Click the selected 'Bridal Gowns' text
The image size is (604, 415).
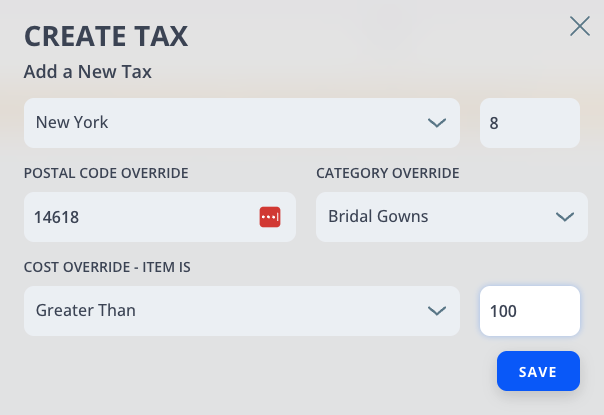378,216
